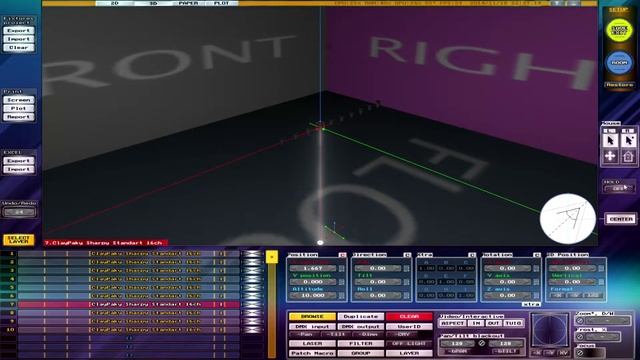Click the Undo/Redo button
Viewport: 640px width, 360px height.
coord(19,212)
